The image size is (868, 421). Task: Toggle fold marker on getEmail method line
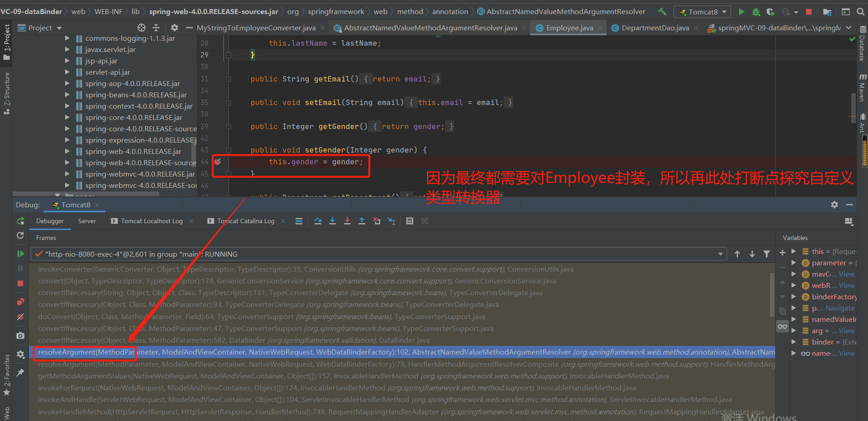(x=228, y=79)
